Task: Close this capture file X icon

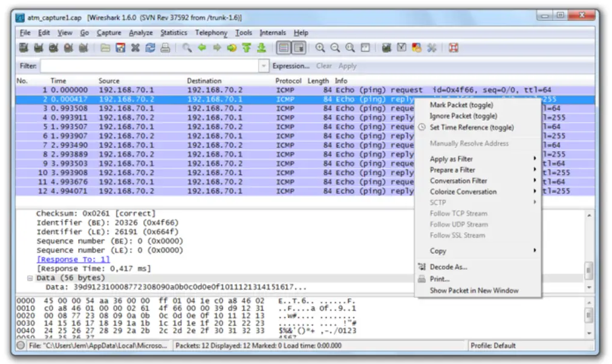Action: click(135, 48)
